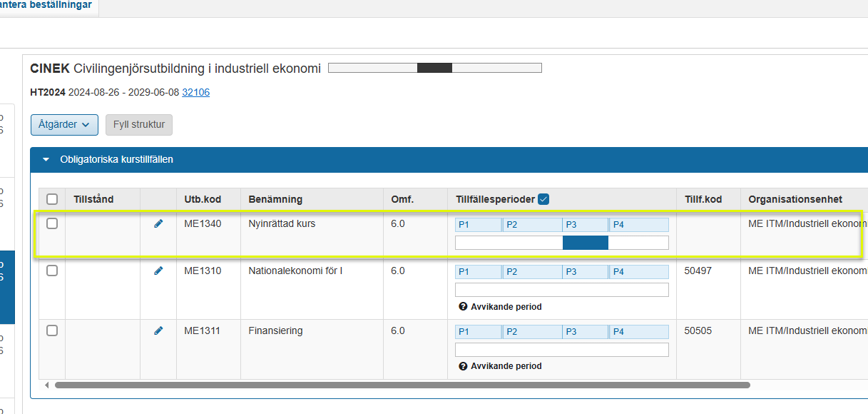Click the Fyll struktur button
This screenshot has height=414, width=868.
[x=139, y=124]
